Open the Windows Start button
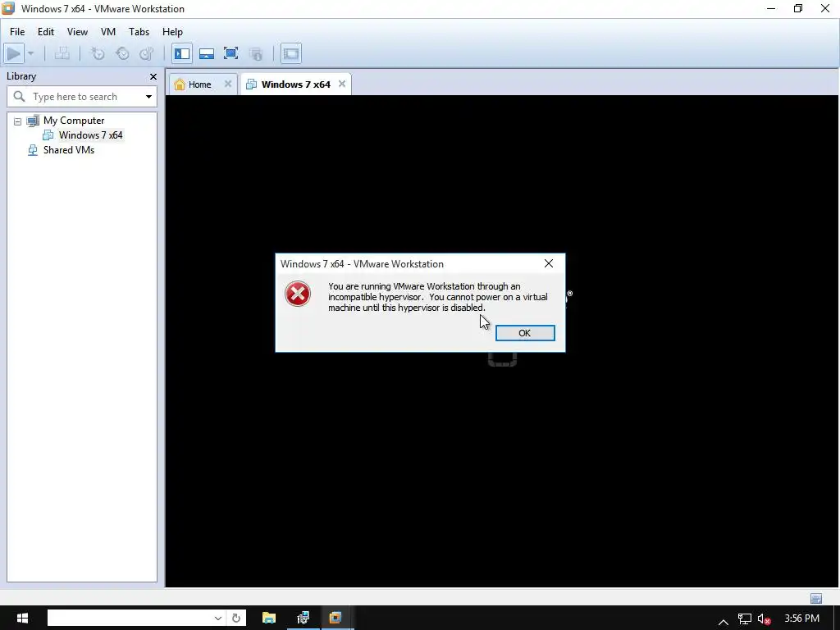840x630 pixels. 22,618
